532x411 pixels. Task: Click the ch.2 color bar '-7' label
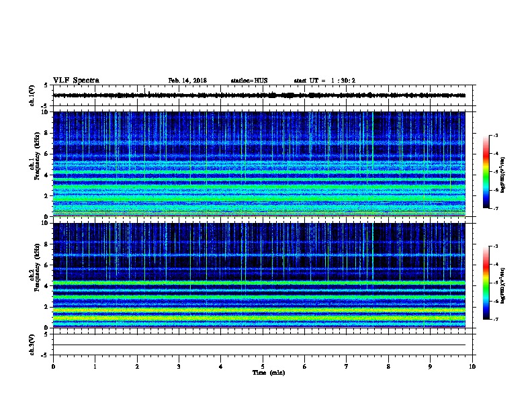[x=495, y=319]
